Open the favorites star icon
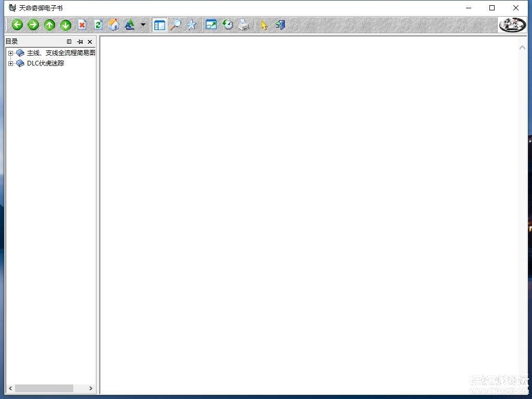Image resolution: width=532 pixels, height=399 pixels. pyautogui.click(x=192, y=25)
